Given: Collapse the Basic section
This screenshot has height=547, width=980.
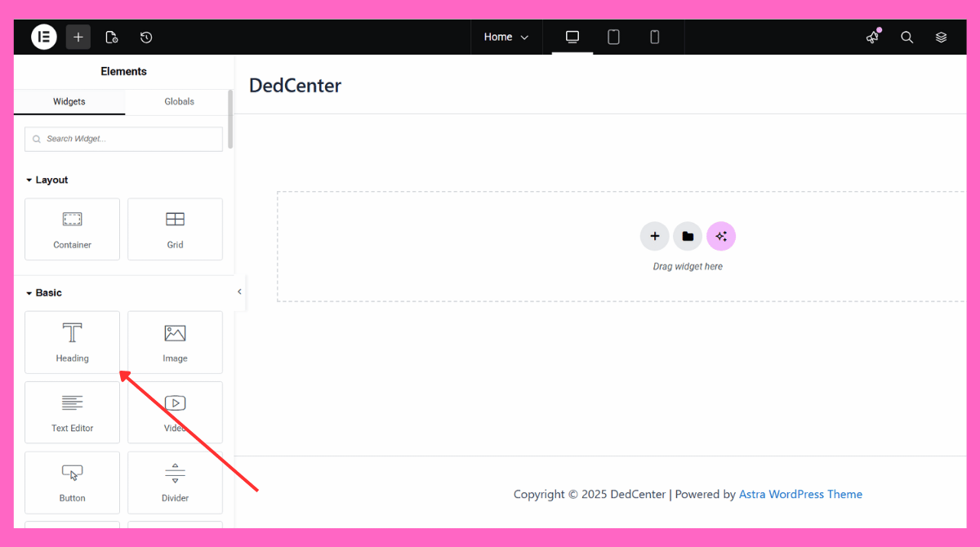Looking at the screenshot, I should (43, 292).
